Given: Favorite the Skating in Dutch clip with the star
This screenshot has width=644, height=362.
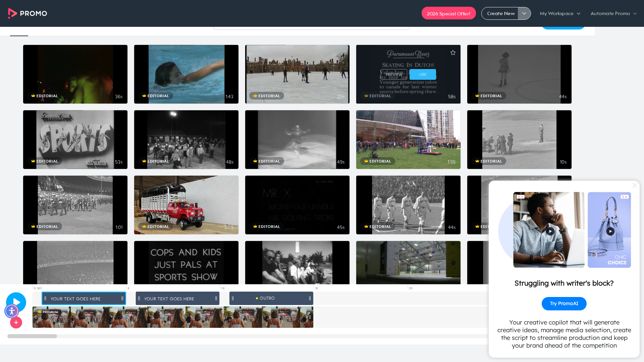Looking at the screenshot, I should pos(453,53).
